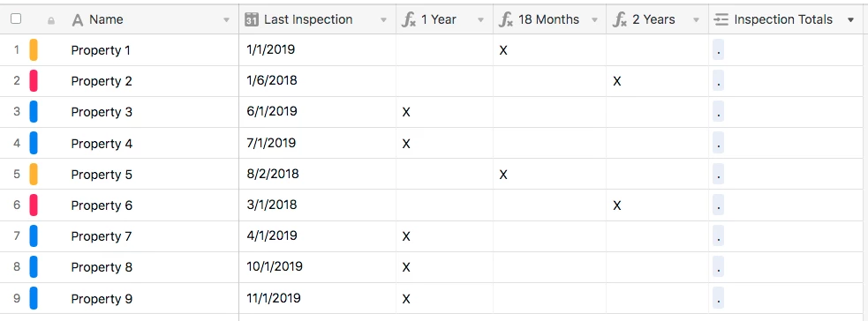Screen dimensions: 868x321
Task: Click the lock icon in header row
Action: click(51, 21)
